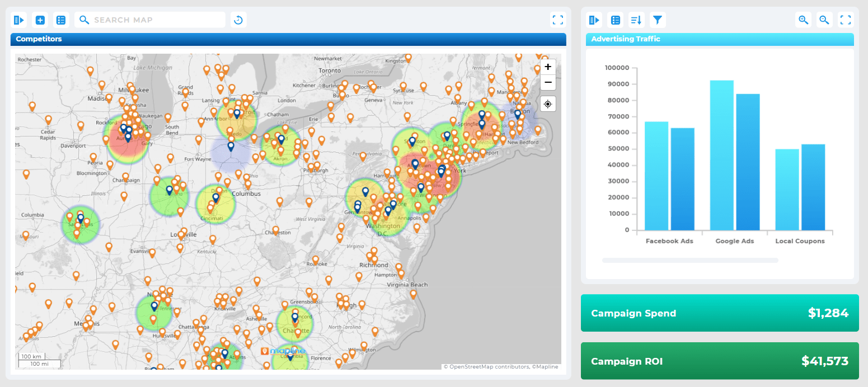Enable fullscreen for the Advertising Traffic chart

click(x=846, y=20)
